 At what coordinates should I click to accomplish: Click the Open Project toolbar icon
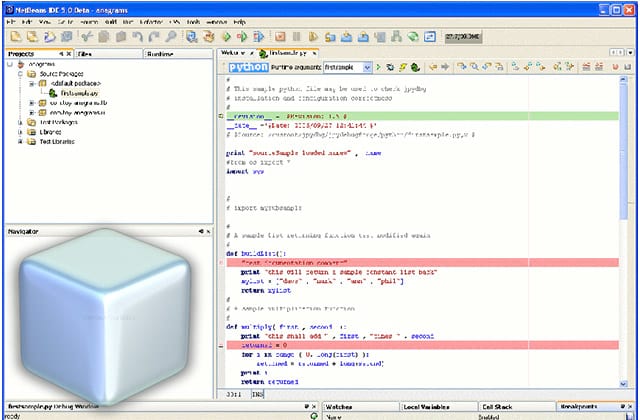click(49, 37)
